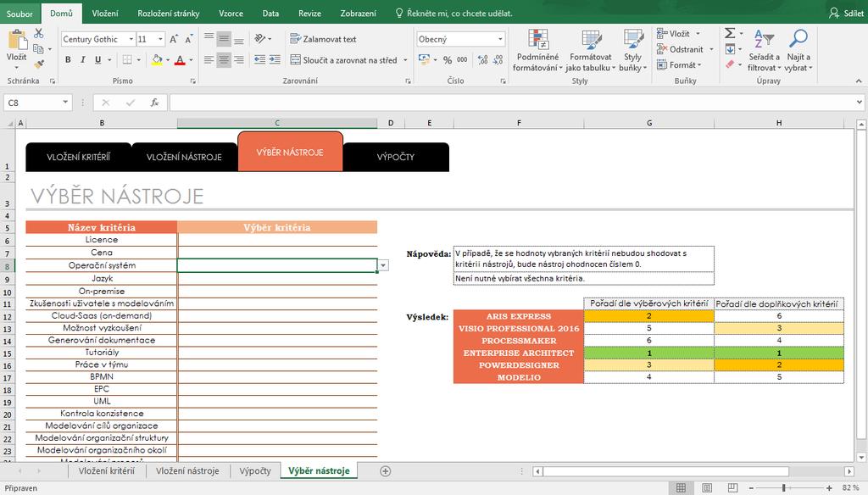The width and height of the screenshot is (868, 495).
Task: Click the black VLOŽENÍ KRITÉRIÍ navigation button
Action: pyautogui.click(x=79, y=158)
